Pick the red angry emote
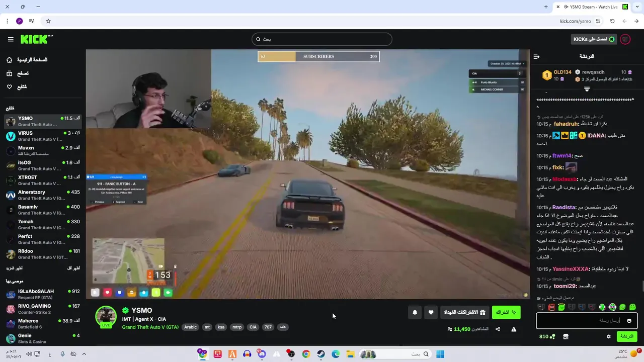 pos(551,307)
